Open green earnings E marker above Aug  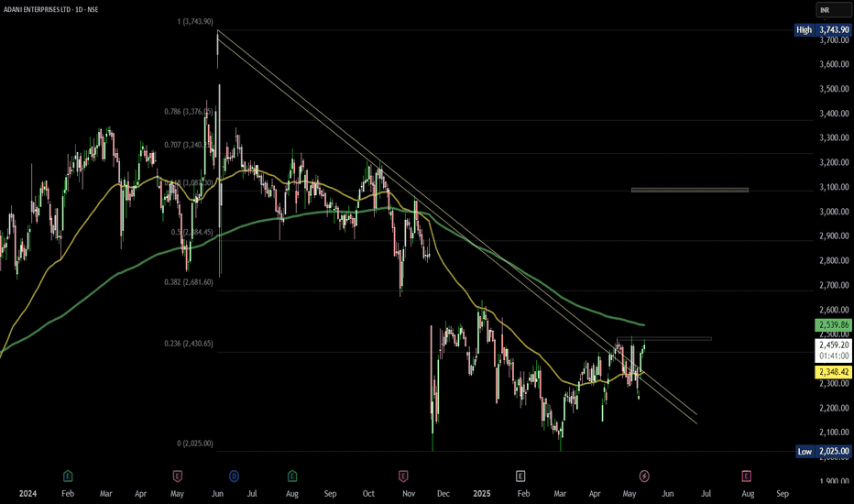tap(292, 477)
